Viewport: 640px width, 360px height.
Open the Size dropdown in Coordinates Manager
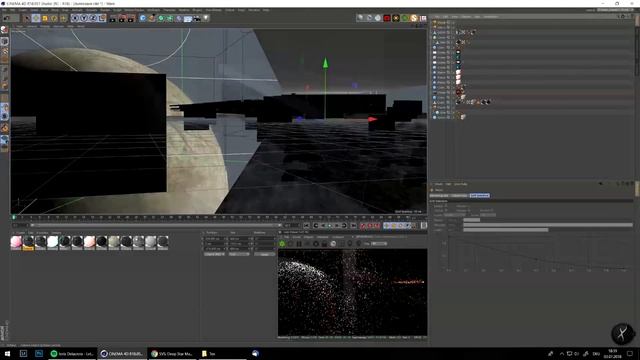239,254
